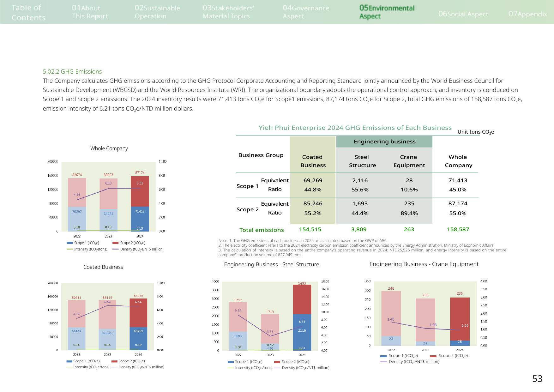Image resolution: width=554 pixels, height=392 pixels.
Task: Click the 'Crane Equipment' column header
Action: (x=409, y=161)
